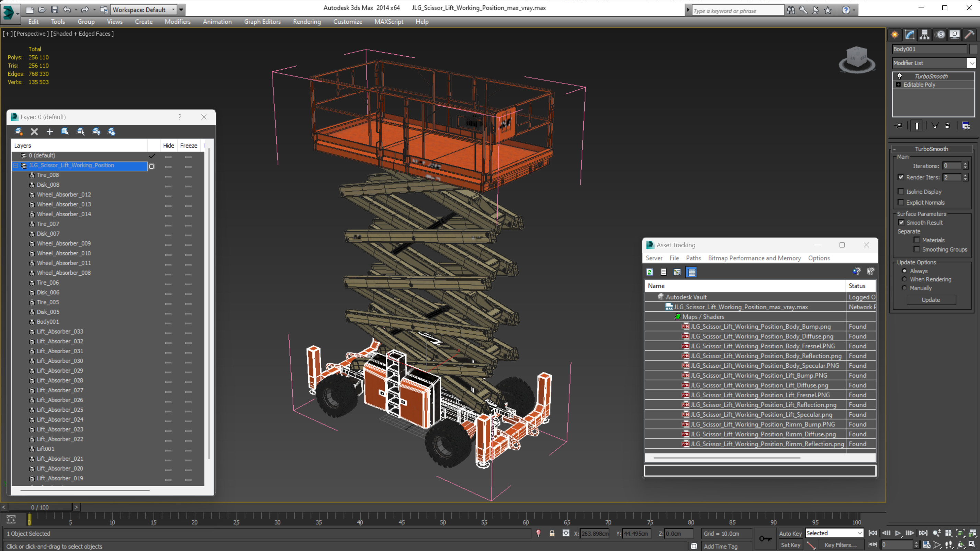The width and height of the screenshot is (980, 551).
Task: Click the Open File folder icon
Action: point(42,10)
